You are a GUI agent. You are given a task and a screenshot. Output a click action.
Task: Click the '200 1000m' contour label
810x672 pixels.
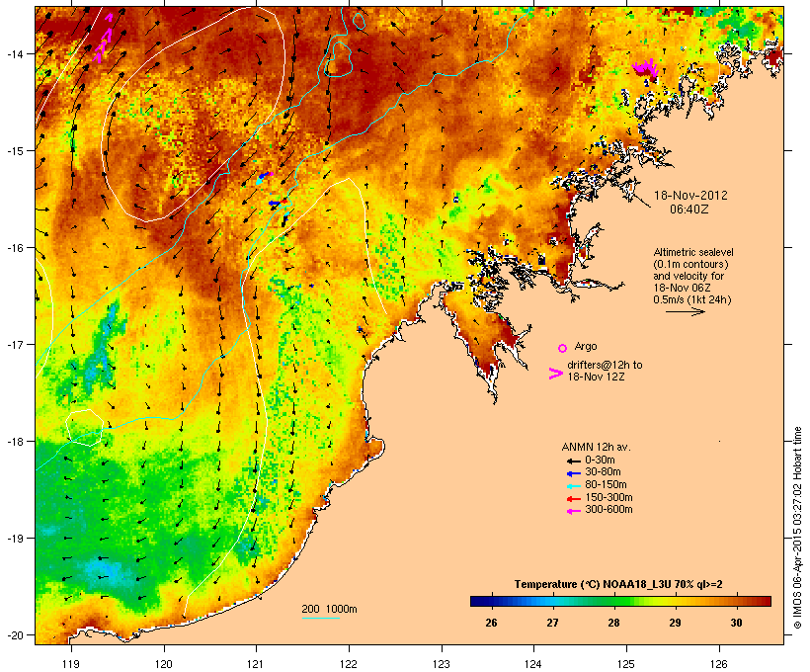pyautogui.click(x=329, y=609)
